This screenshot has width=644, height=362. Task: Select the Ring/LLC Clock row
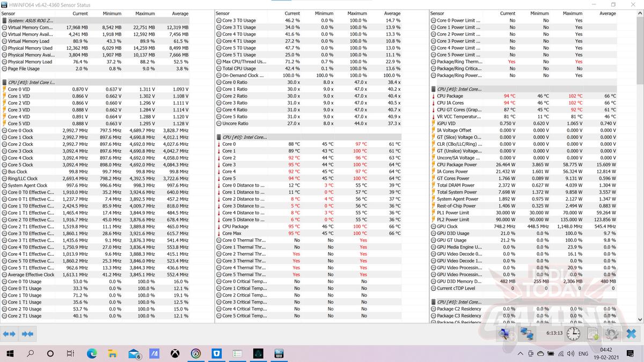pyautogui.click(x=95, y=179)
